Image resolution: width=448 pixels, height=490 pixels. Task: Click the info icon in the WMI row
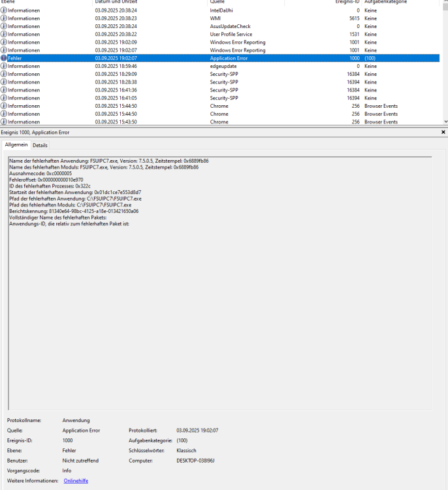4,18
